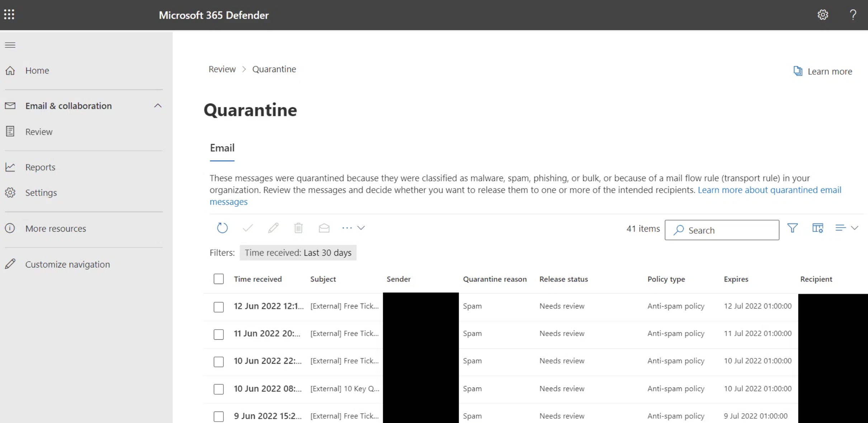Open the filter funnel icon
The height and width of the screenshot is (423, 868).
tap(792, 228)
